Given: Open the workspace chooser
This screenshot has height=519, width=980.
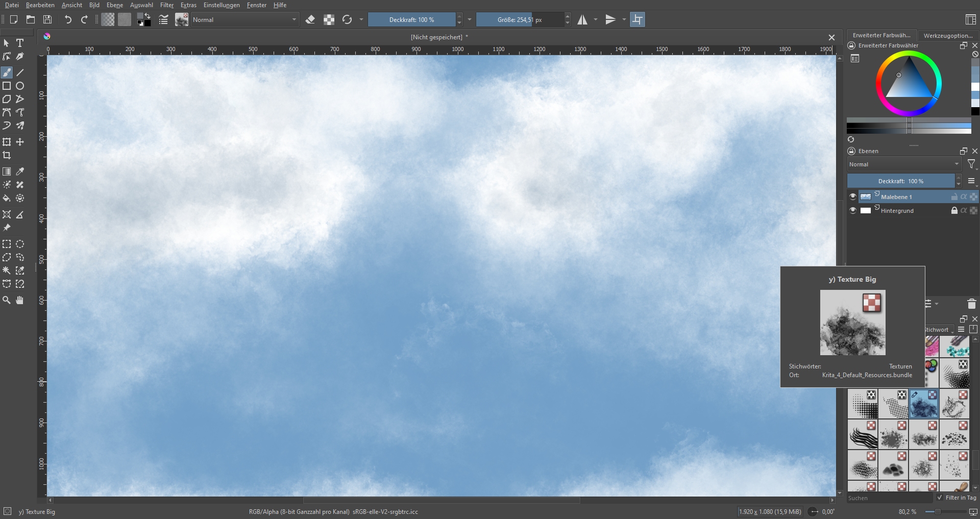Looking at the screenshot, I should (971, 19).
